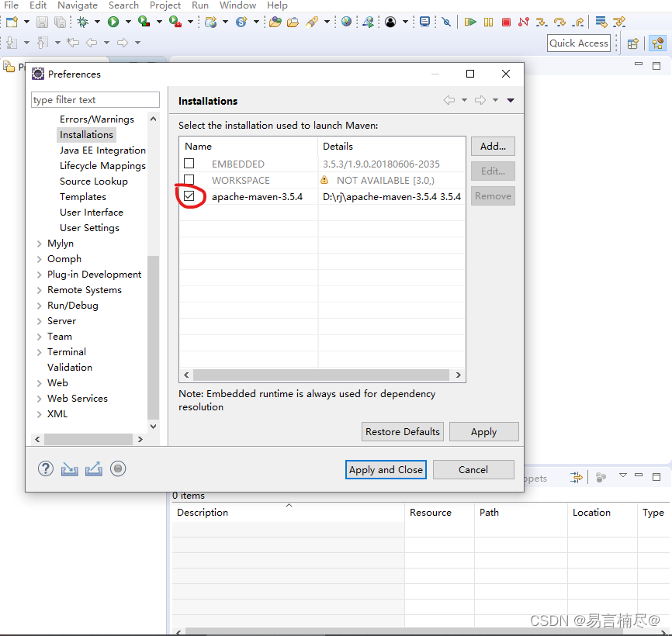
Task: Expand the Oomph tree node
Action: tap(40, 259)
